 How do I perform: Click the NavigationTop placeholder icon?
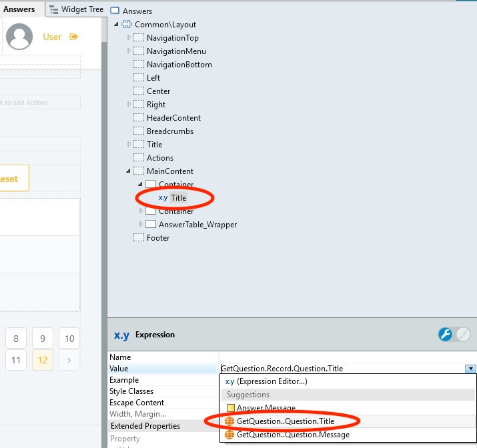(139, 38)
